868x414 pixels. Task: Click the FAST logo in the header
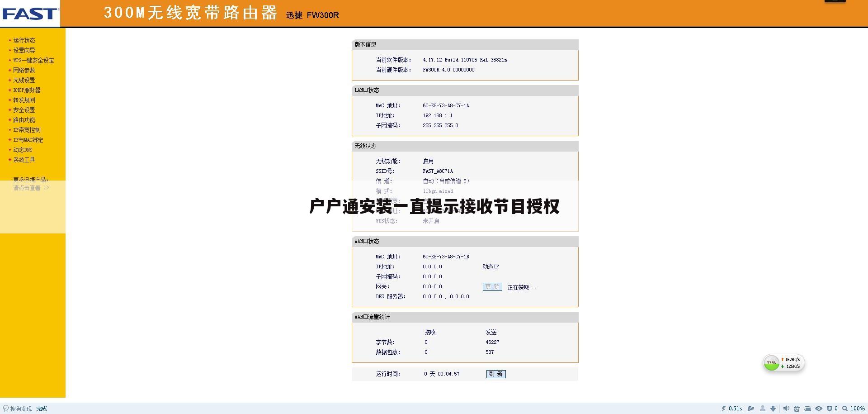coord(30,14)
